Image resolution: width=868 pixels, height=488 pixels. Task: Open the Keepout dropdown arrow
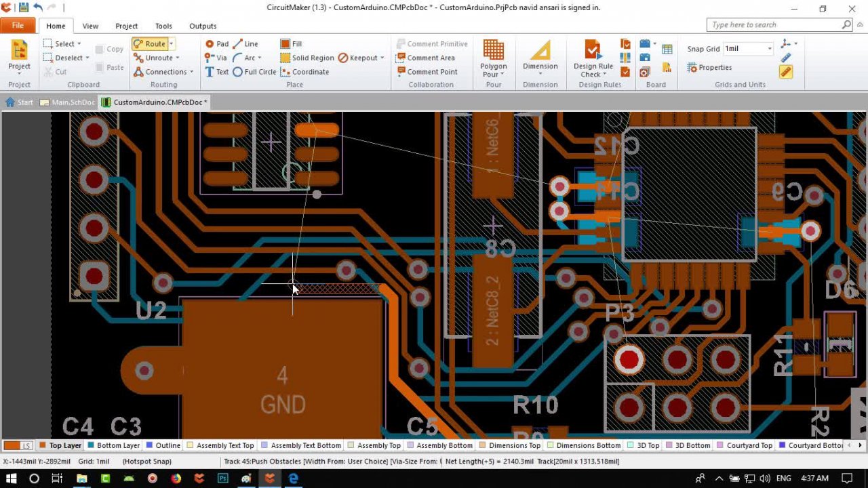tap(382, 58)
